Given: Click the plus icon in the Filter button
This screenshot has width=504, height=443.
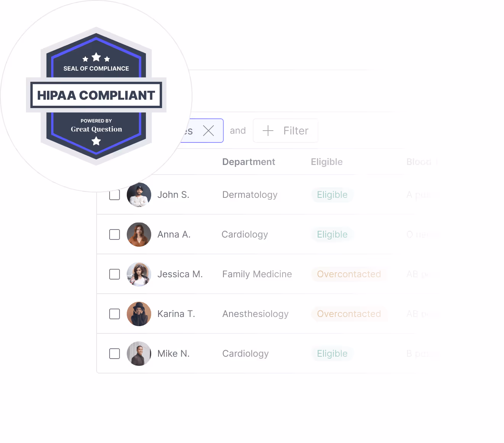Looking at the screenshot, I should coord(268,131).
